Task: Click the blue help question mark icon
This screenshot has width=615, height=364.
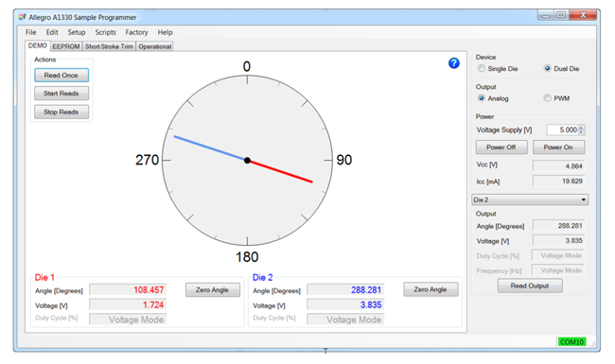Action: 454,63
